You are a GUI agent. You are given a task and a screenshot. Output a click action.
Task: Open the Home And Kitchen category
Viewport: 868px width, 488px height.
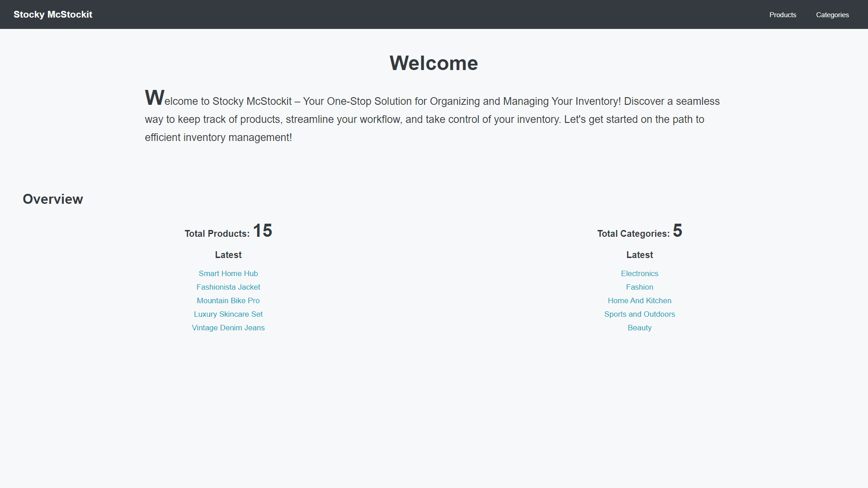click(639, 300)
